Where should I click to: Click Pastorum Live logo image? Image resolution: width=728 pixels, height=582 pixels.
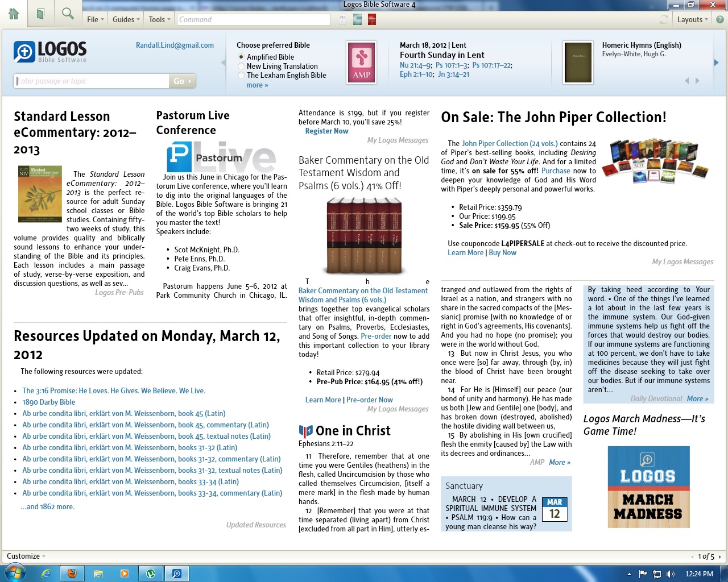tap(221, 157)
